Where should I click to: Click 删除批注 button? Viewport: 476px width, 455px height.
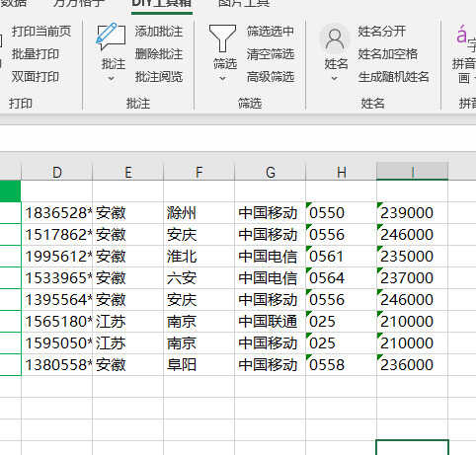(x=159, y=54)
